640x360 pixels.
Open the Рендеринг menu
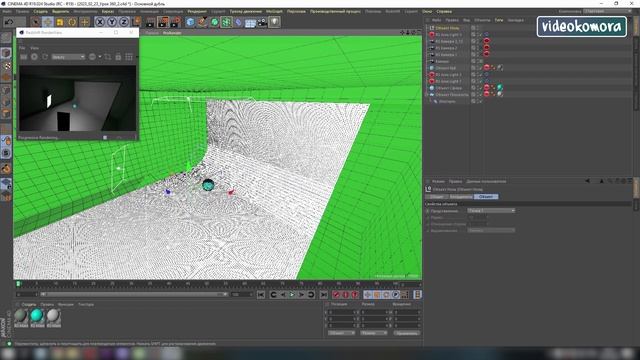tap(197, 11)
